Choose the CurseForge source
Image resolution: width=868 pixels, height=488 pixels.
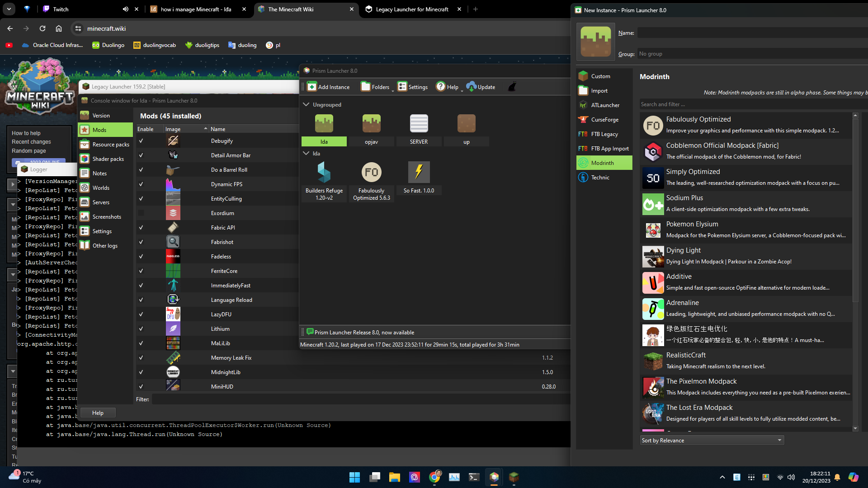604,119
